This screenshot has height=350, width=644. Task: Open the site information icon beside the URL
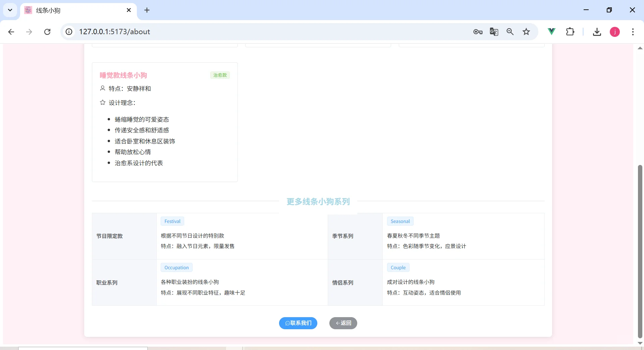(x=69, y=32)
